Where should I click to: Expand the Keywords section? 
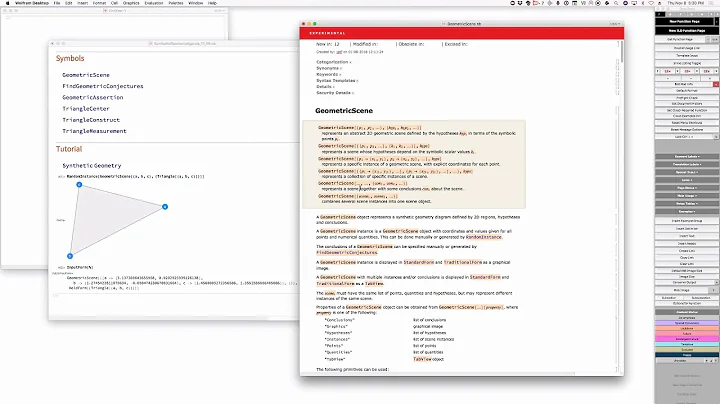click(x=328, y=74)
